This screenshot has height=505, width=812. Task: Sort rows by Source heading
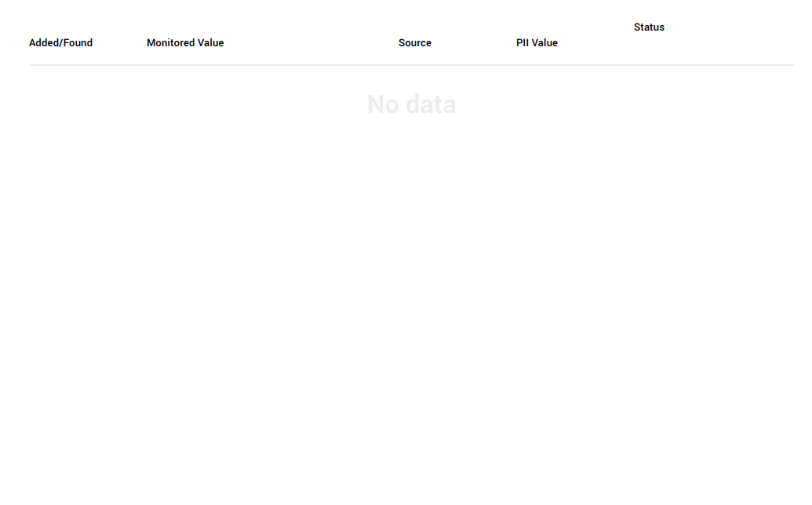tap(414, 43)
